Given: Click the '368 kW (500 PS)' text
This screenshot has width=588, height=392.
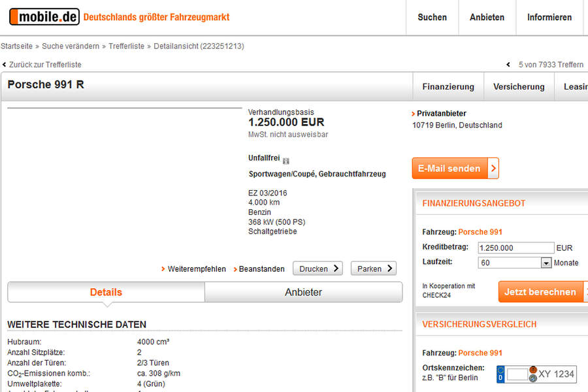Looking at the screenshot, I should click(277, 222).
